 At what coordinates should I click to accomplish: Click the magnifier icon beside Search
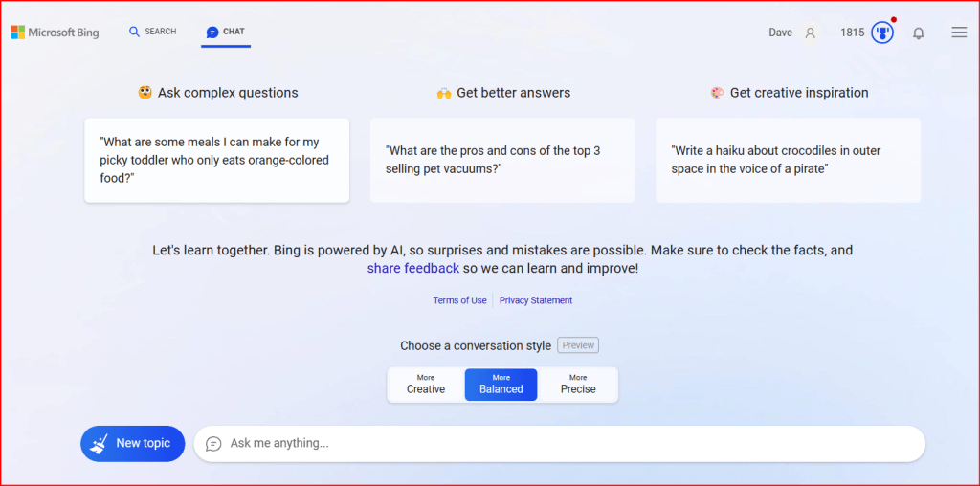[134, 32]
